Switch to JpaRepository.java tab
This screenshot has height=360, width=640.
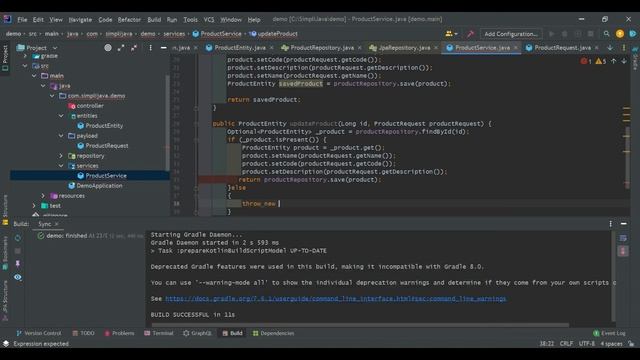pos(404,48)
